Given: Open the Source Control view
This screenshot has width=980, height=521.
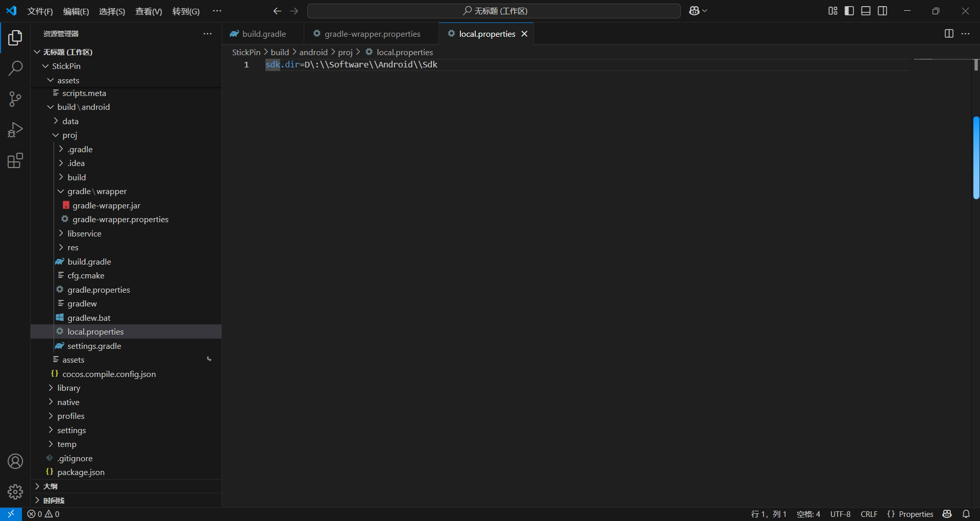Looking at the screenshot, I should tap(15, 99).
